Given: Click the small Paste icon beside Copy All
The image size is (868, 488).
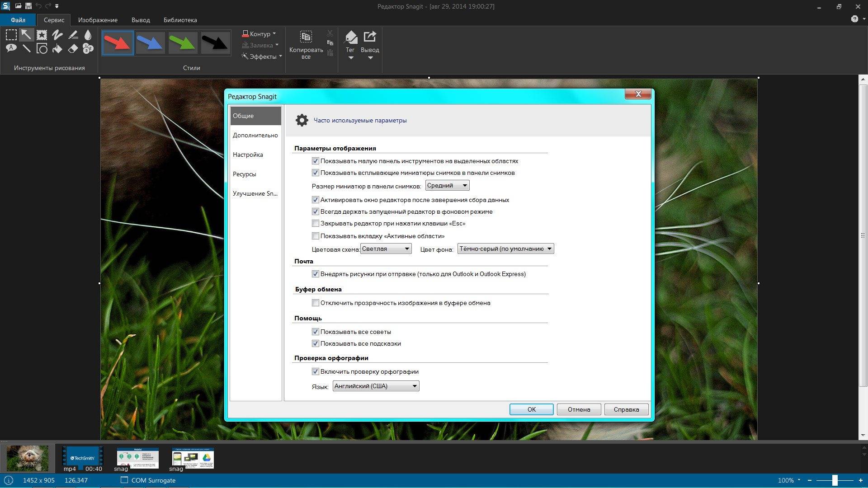Looking at the screenshot, I should 330,53.
